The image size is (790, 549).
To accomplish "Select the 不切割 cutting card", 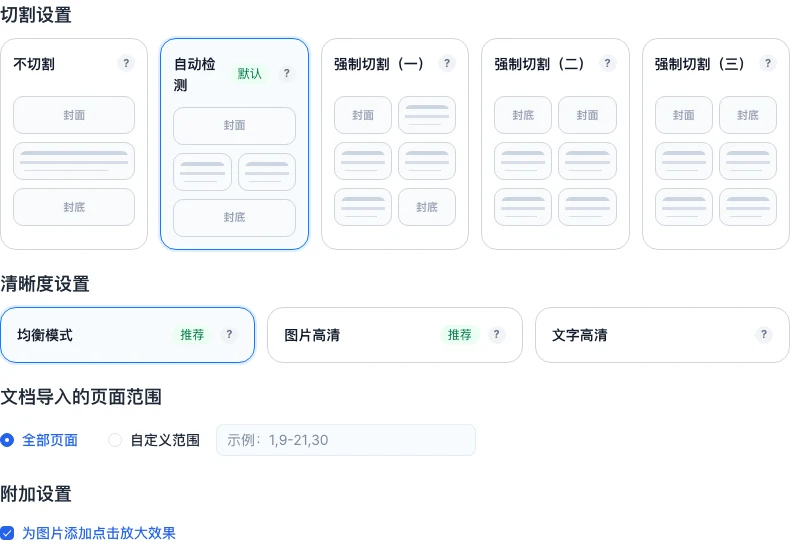I will [x=74, y=144].
